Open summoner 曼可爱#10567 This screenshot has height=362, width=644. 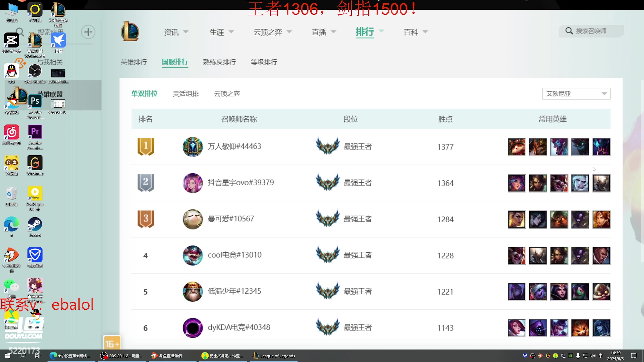231,219
